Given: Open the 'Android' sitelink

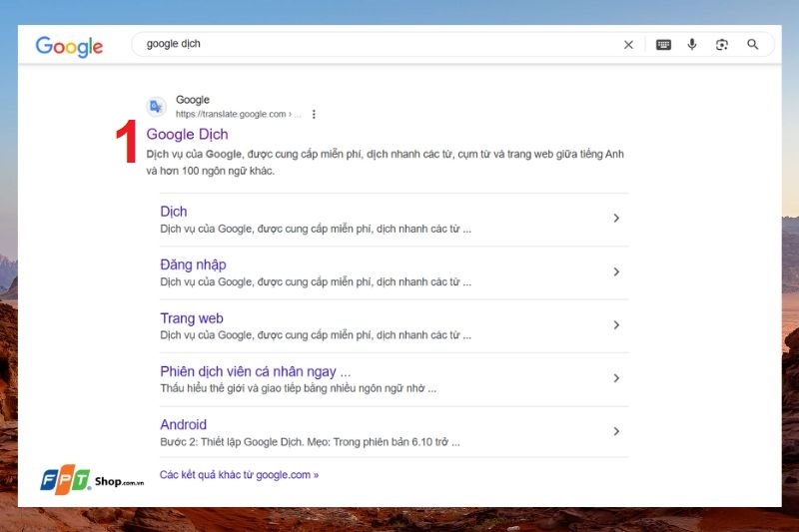Looking at the screenshot, I should pyautogui.click(x=184, y=424).
